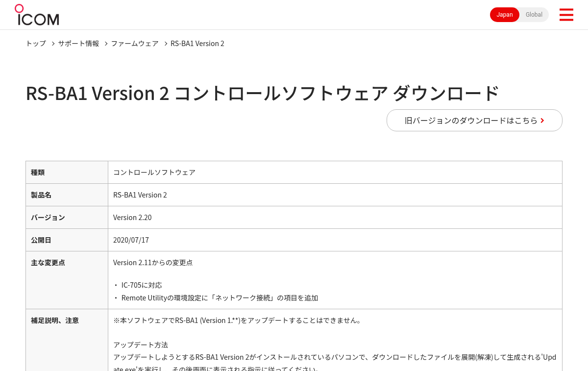Open the ICOM logo home link

click(37, 15)
